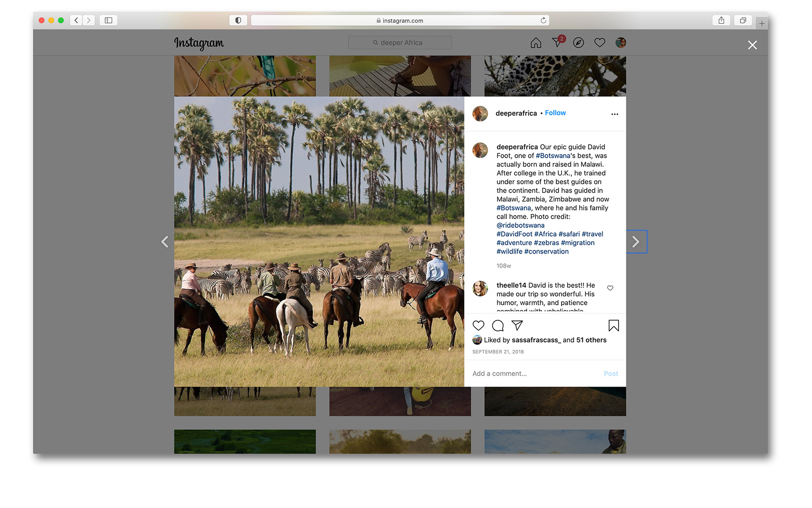Viewport: 812px width, 508px height.
Task: Show Safari tab overview
Action: (x=743, y=20)
